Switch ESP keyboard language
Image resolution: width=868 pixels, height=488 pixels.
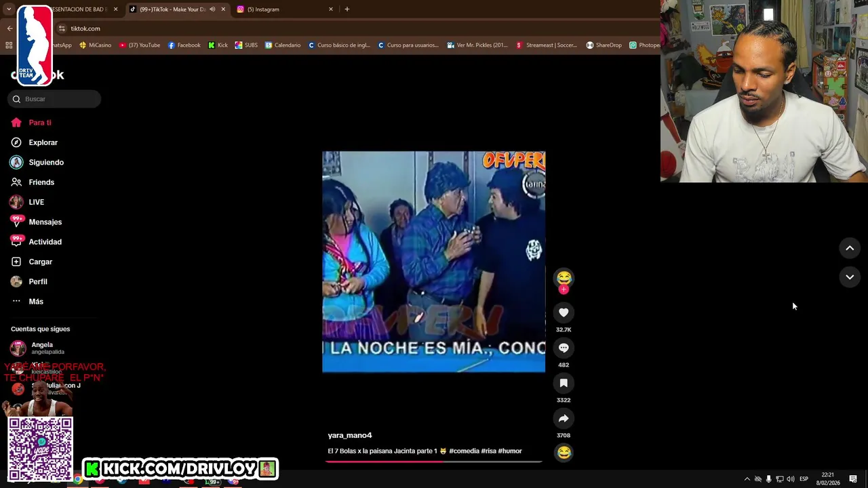tap(804, 479)
